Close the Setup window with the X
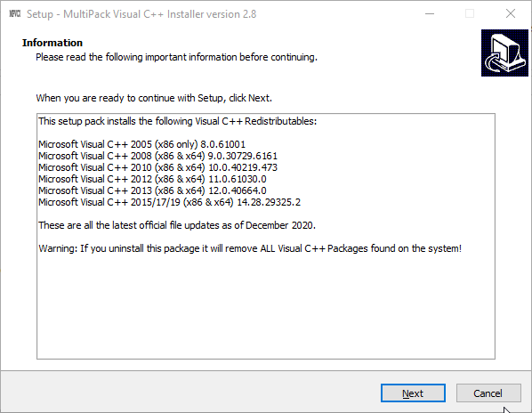This screenshot has height=413, width=532. click(x=511, y=13)
